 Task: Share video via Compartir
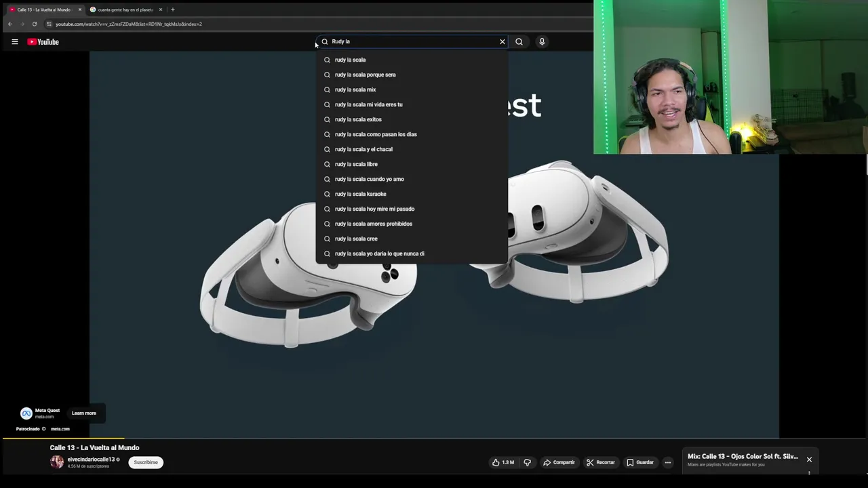(559, 462)
